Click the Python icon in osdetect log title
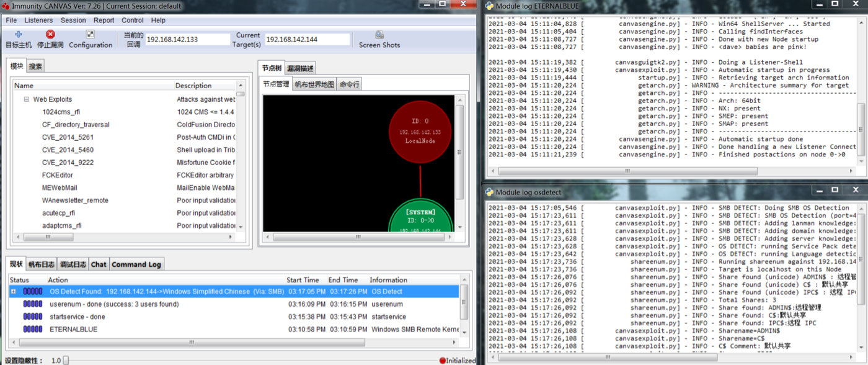The height and width of the screenshot is (365, 868). [x=489, y=192]
